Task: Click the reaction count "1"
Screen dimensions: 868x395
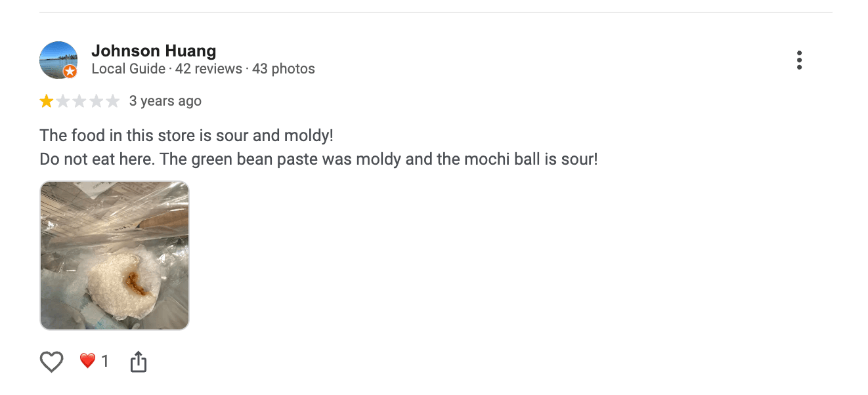Action: (105, 361)
